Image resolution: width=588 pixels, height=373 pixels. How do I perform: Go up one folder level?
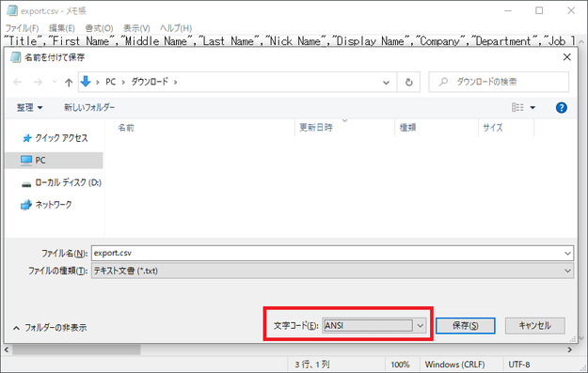pyautogui.click(x=69, y=82)
